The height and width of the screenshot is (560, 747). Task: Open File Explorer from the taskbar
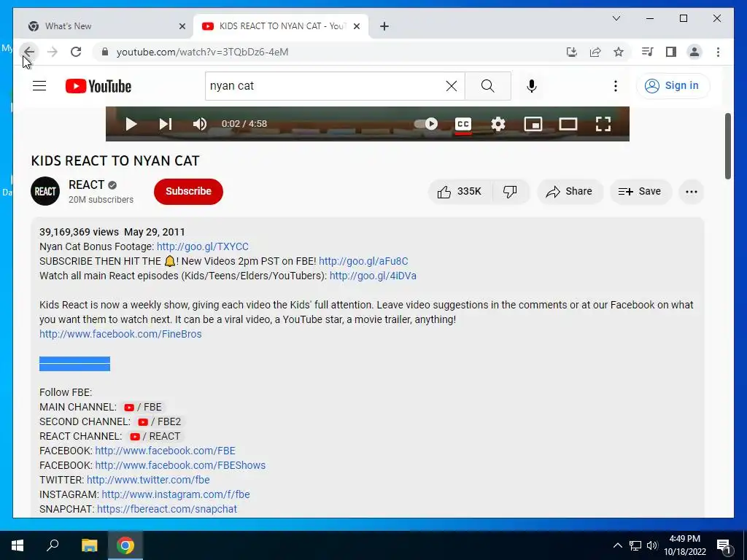click(89, 545)
